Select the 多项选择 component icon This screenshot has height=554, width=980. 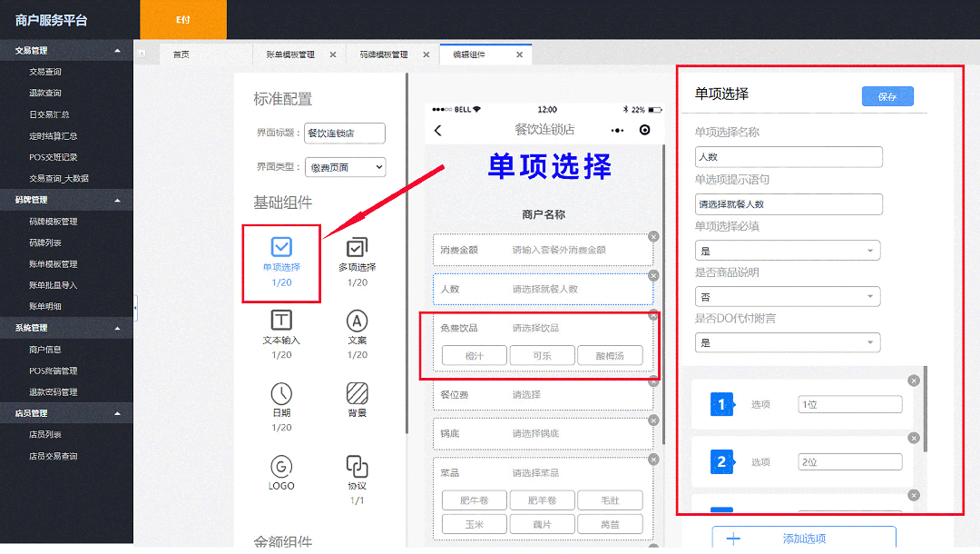tap(357, 247)
